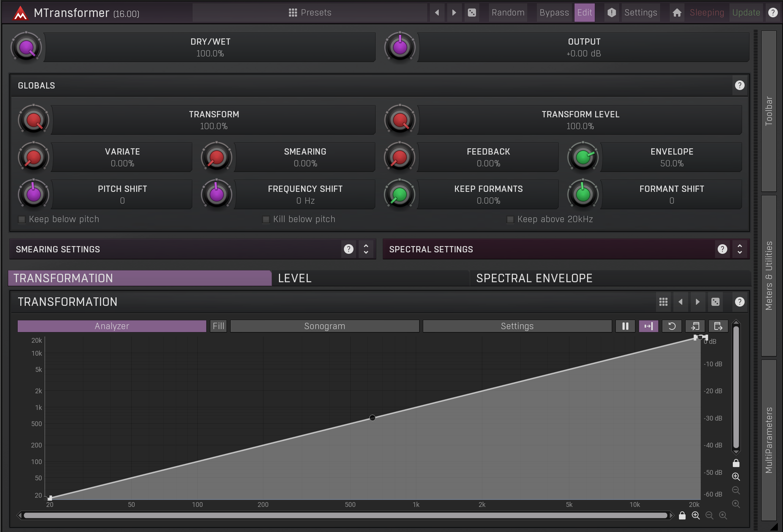Expand the Spectral Settings panel arrows
The image size is (783, 532).
pyautogui.click(x=739, y=249)
